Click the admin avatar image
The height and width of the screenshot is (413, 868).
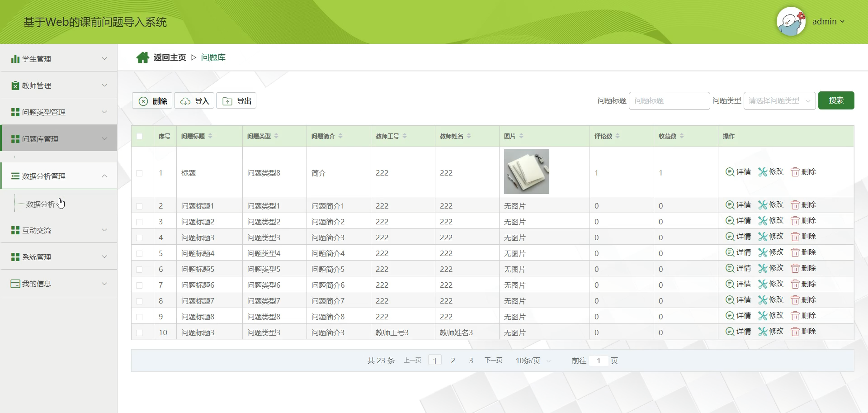click(x=791, y=21)
